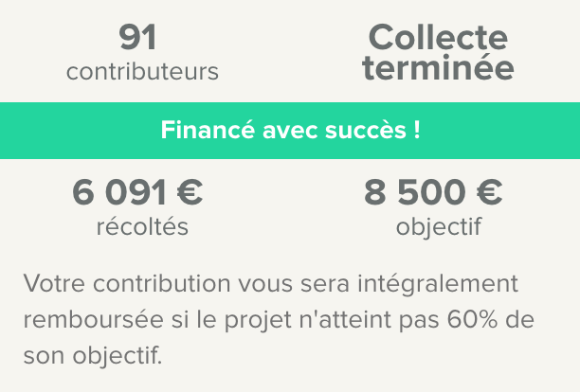Select the "contributeurs" label
Image resolution: width=580 pixels, height=392 pixels.
click(x=142, y=71)
